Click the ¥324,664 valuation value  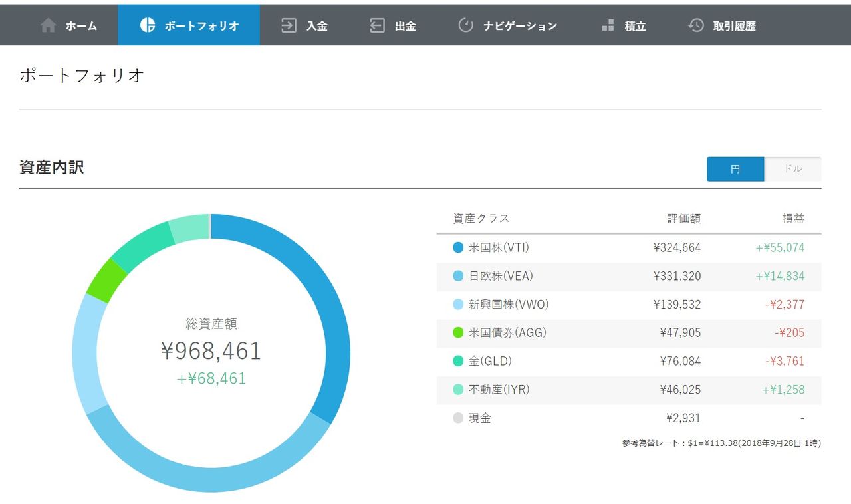pyautogui.click(x=677, y=247)
